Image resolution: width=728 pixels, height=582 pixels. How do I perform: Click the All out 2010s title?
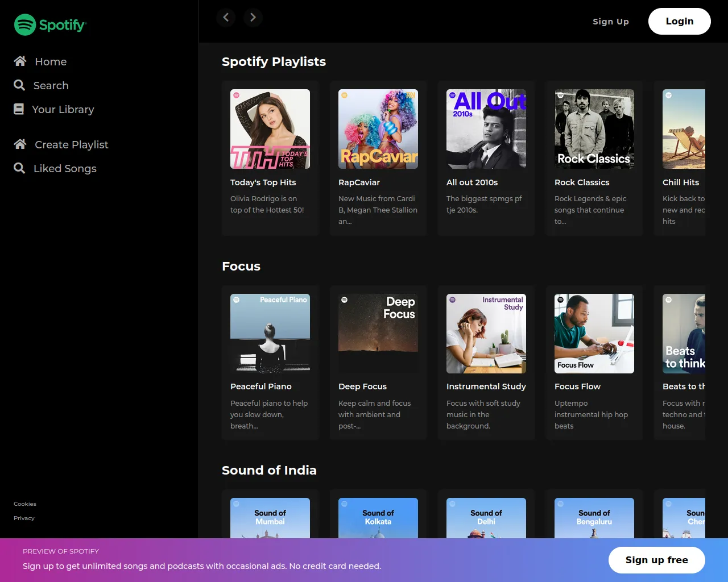click(472, 182)
